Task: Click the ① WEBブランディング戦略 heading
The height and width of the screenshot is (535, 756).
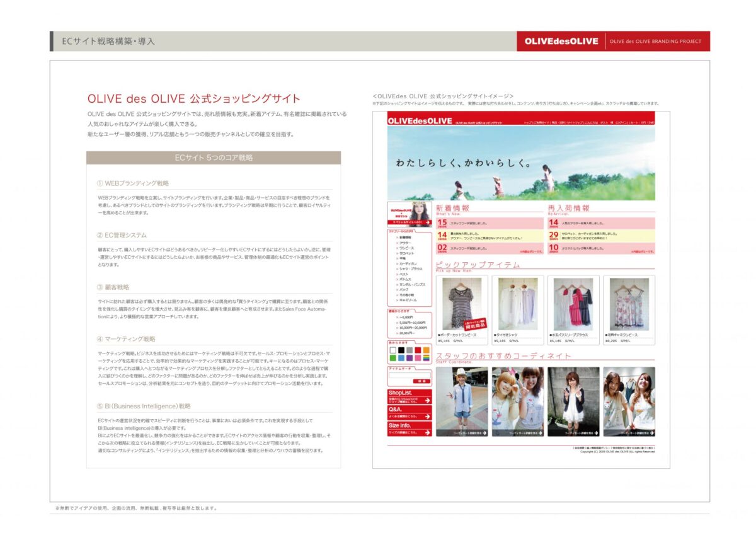Action: point(133,183)
